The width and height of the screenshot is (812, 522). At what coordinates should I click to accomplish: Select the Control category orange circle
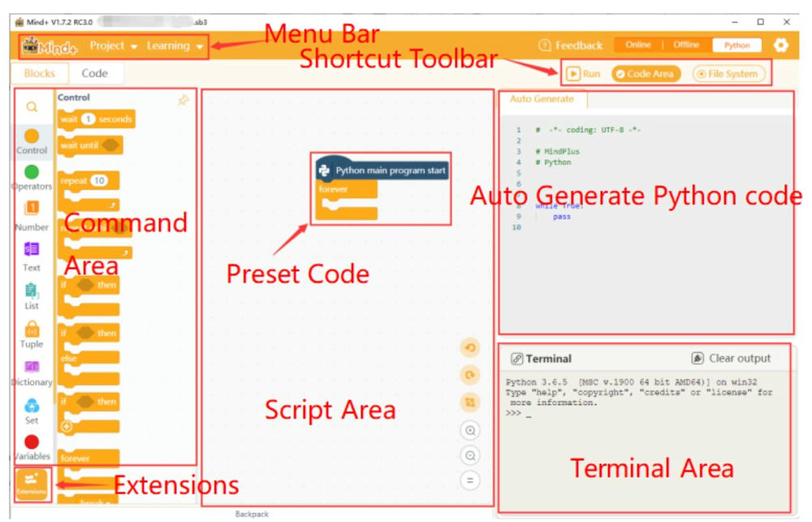(32, 136)
